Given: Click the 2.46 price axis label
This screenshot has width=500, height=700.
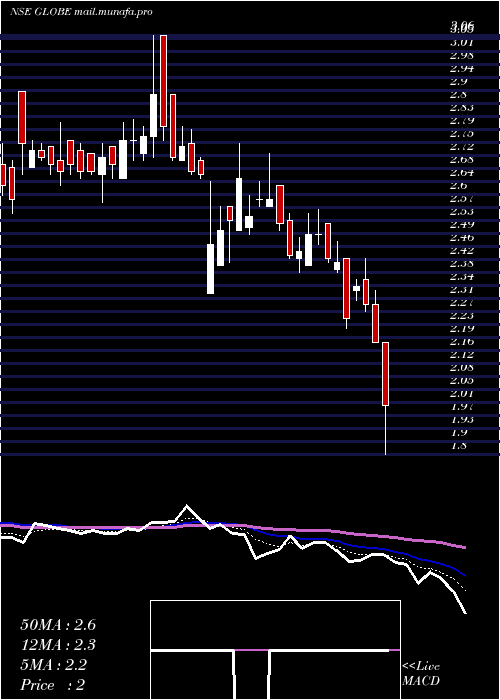Looking at the screenshot, I should tap(462, 237).
